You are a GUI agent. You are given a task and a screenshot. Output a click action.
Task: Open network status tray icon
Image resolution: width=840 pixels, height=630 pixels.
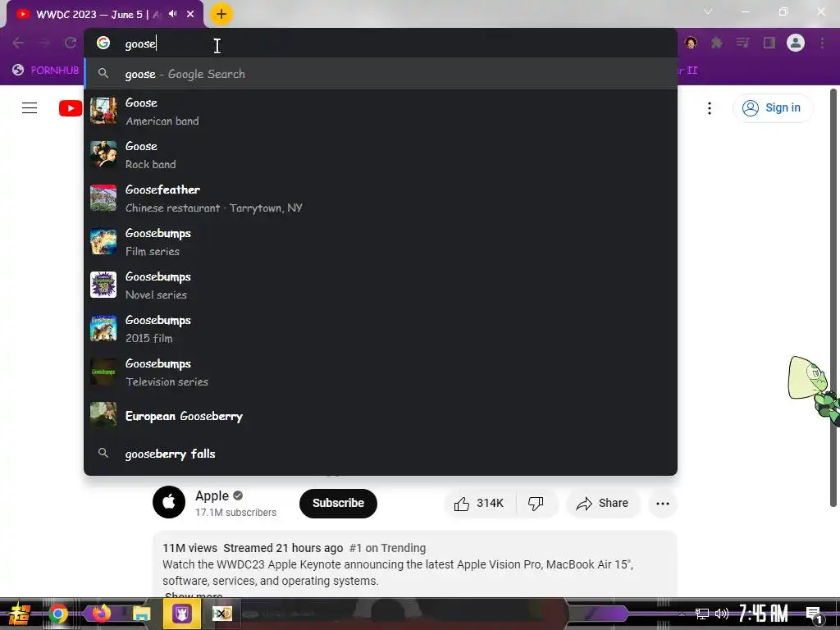point(702,614)
